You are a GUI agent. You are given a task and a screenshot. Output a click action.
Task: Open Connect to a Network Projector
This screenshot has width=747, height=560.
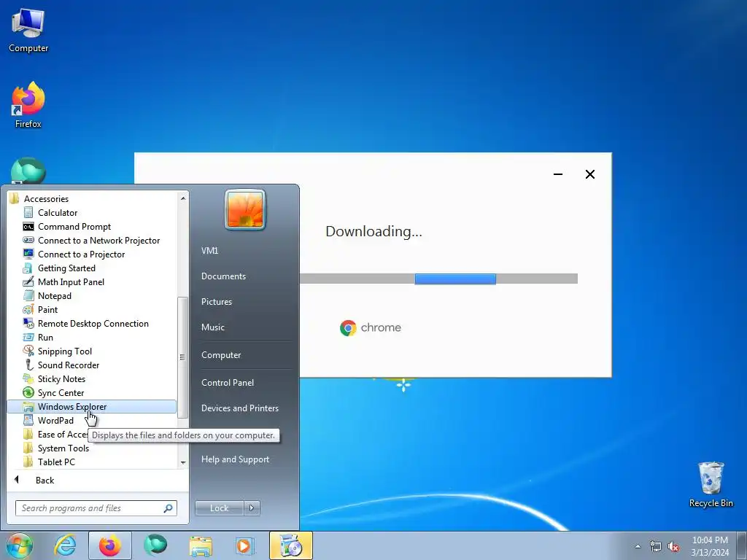point(98,241)
